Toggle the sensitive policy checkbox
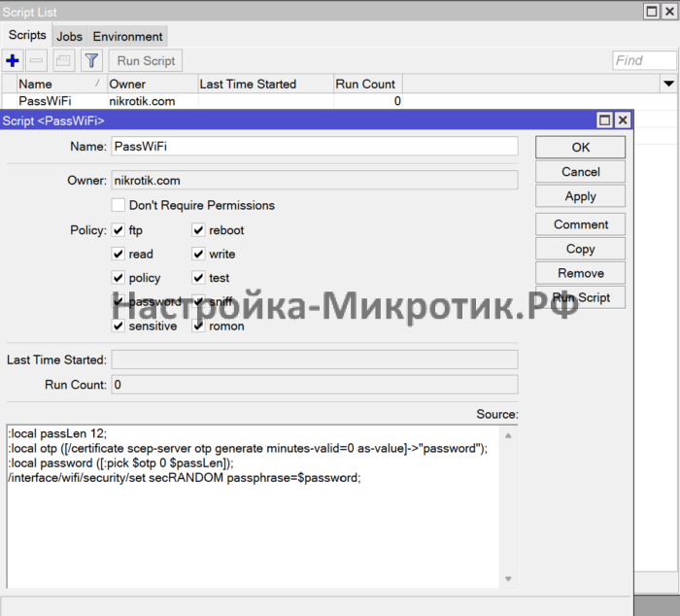This screenshot has width=680, height=616. [118, 325]
